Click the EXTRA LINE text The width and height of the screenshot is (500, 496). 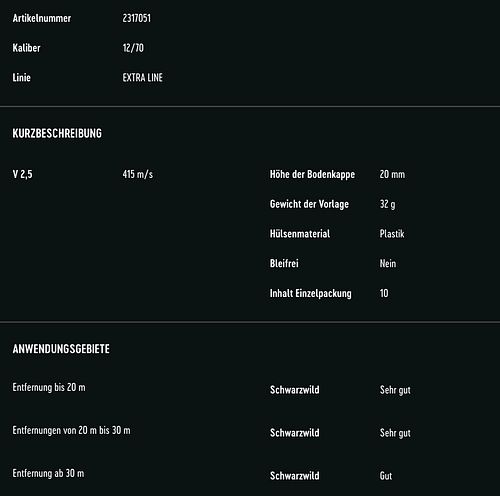pyautogui.click(x=142, y=78)
